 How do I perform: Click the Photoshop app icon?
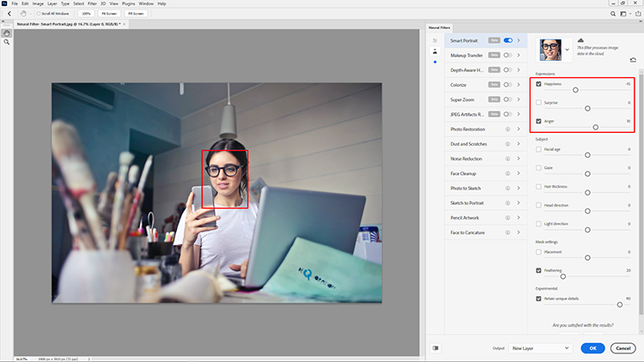click(4, 3)
